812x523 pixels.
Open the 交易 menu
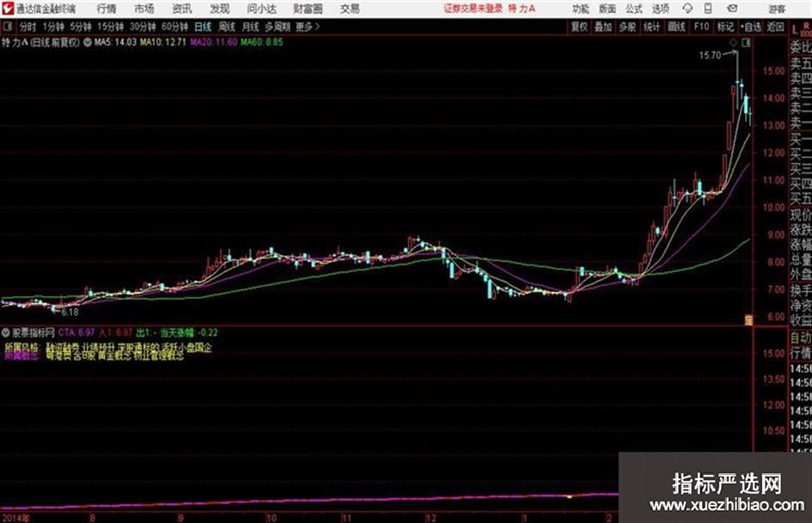point(350,9)
